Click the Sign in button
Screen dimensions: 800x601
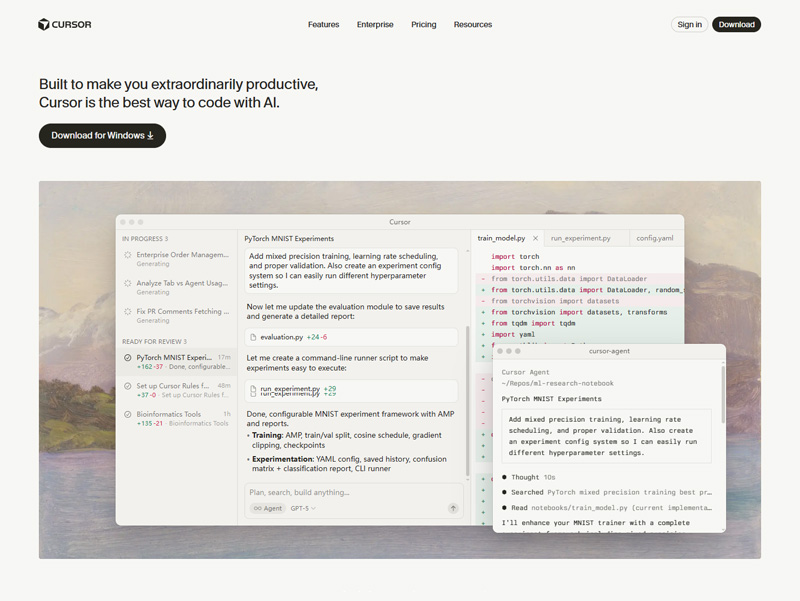click(x=689, y=24)
